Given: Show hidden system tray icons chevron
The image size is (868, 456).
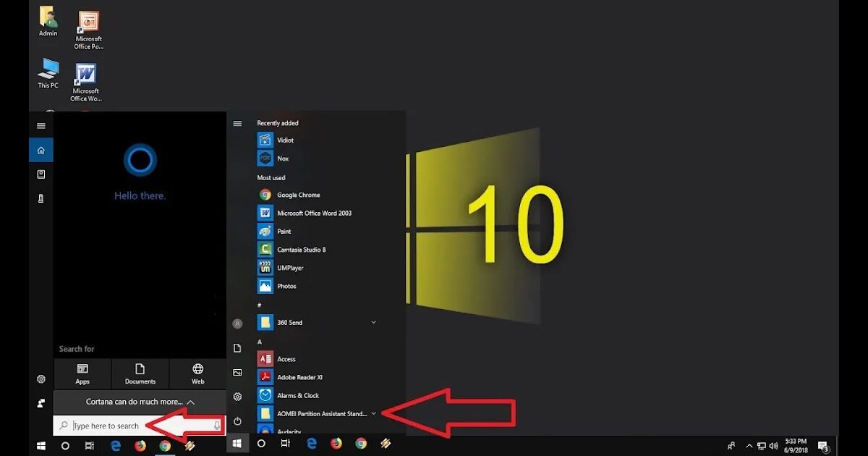Looking at the screenshot, I should (749, 446).
